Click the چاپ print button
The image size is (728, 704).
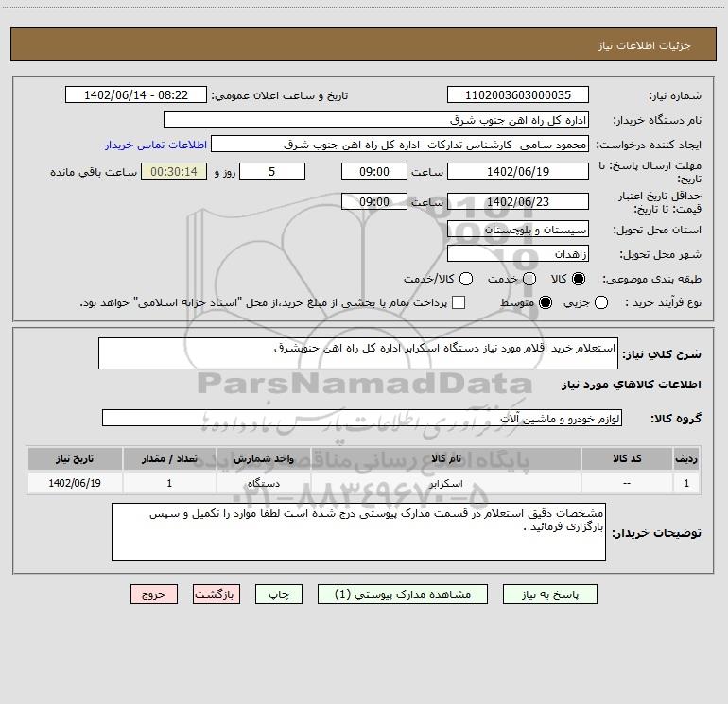coord(279,594)
